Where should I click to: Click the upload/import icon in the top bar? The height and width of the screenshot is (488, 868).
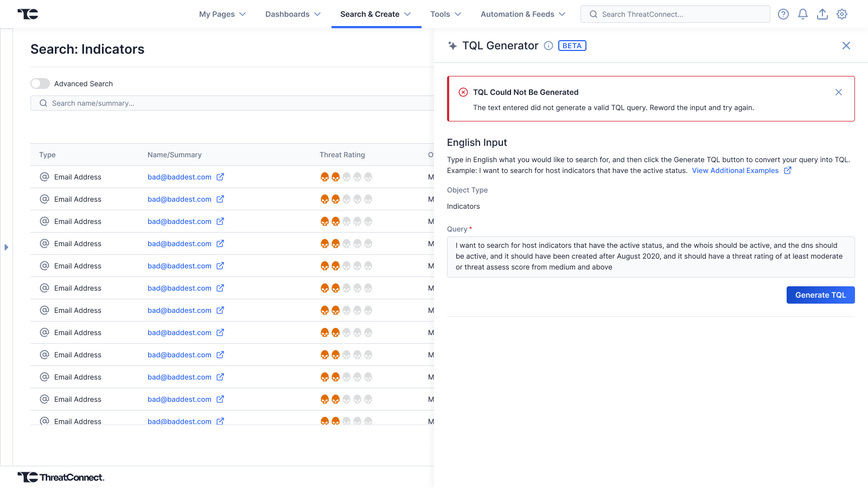click(822, 14)
